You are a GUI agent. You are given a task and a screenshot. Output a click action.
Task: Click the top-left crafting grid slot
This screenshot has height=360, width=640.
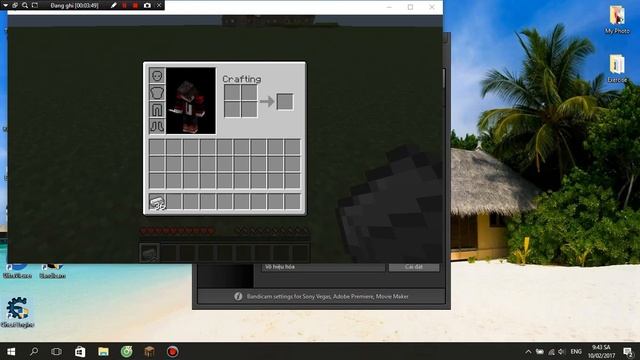[x=232, y=93]
